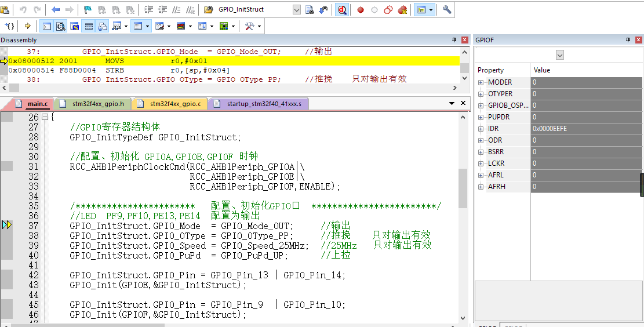Click the IDR value 0x0000EEFE

click(x=550, y=129)
